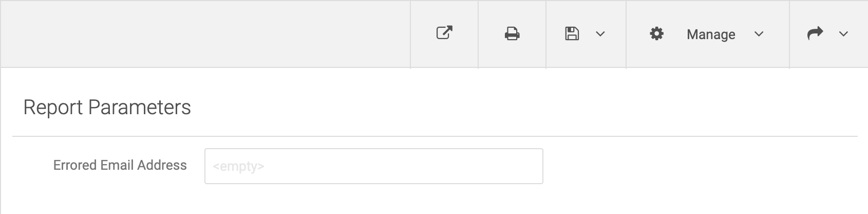Select the save toolbar button group
This screenshot has height=214, width=868.
586,34
